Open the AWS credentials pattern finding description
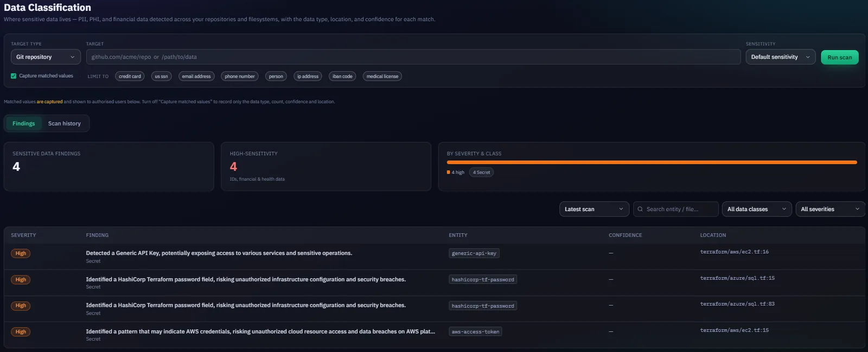 pyautogui.click(x=260, y=331)
